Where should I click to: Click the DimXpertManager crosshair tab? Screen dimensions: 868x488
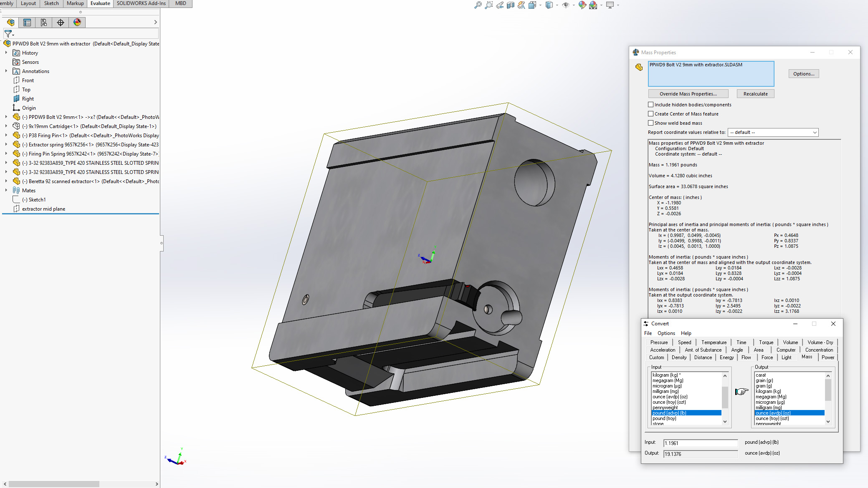pos(61,23)
